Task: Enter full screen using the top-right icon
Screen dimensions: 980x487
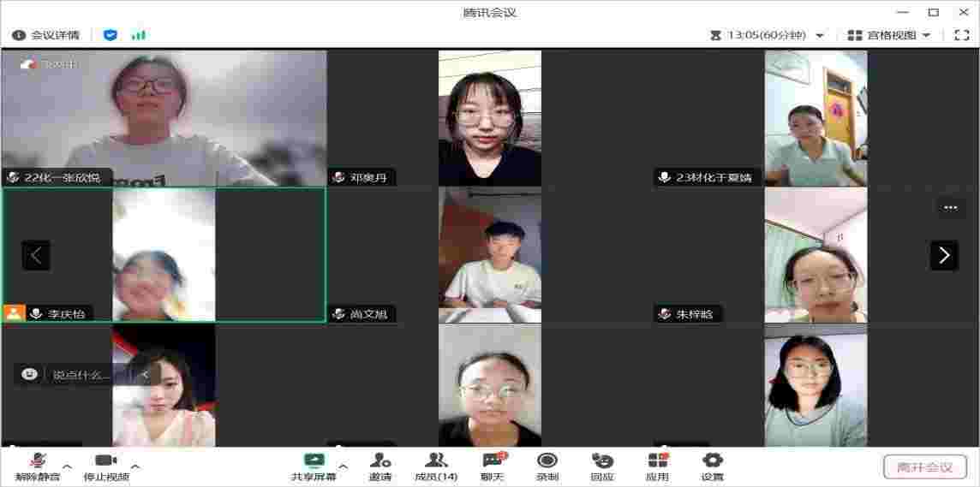Action: click(x=961, y=35)
